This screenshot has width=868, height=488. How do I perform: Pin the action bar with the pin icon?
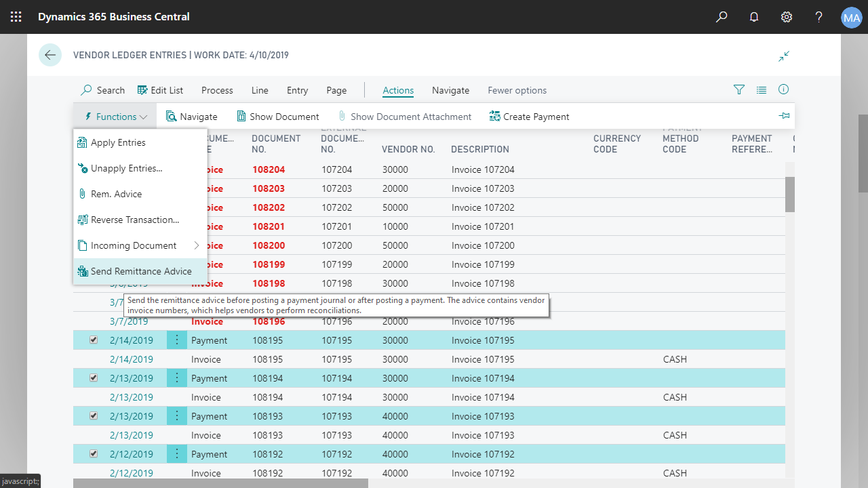coord(785,116)
